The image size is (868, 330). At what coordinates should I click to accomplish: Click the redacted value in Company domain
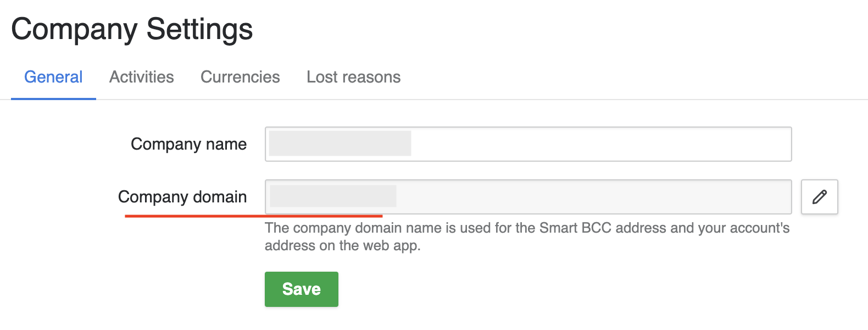coord(333,196)
